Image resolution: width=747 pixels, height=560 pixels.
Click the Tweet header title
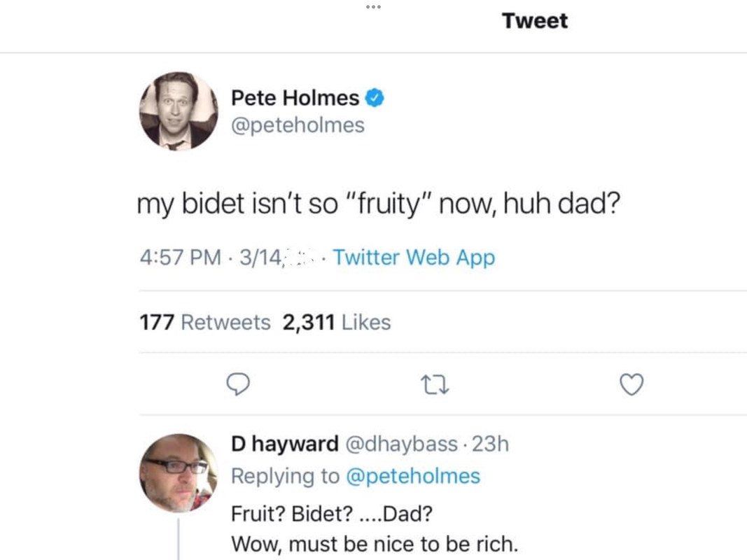[534, 21]
